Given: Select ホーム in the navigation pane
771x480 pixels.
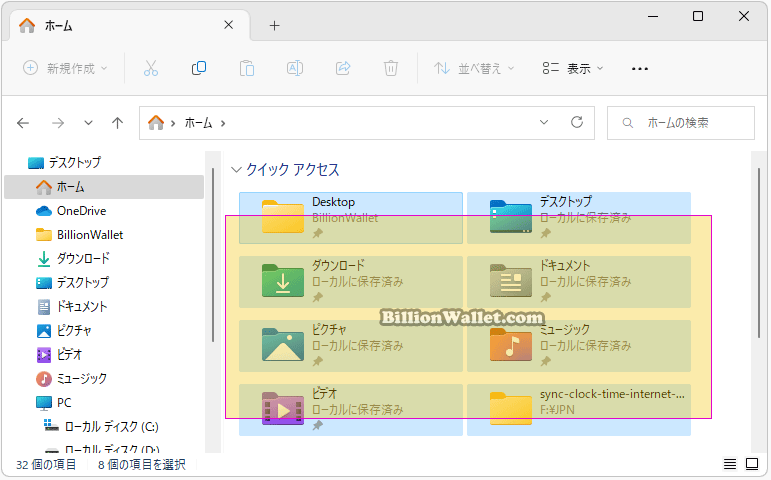Looking at the screenshot, I should tap(104, 187).
